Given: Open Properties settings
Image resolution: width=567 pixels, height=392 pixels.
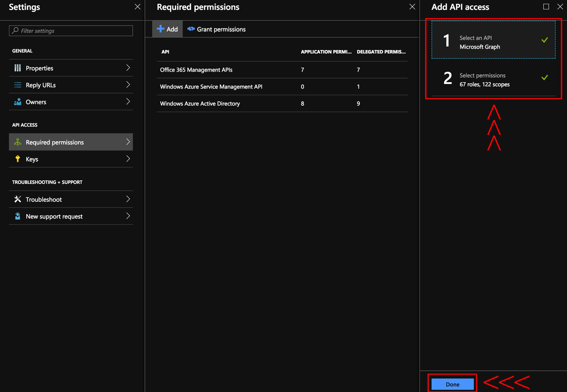Looking at the screenshot, I should [71, 68].
